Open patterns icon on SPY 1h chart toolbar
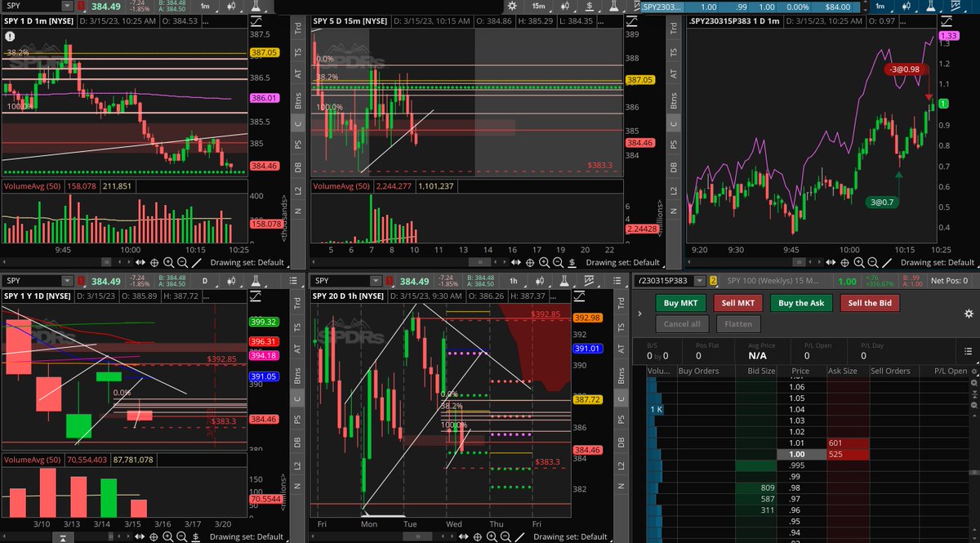The height and width of the screenshot is (543, 980). (x=588, y=281)
